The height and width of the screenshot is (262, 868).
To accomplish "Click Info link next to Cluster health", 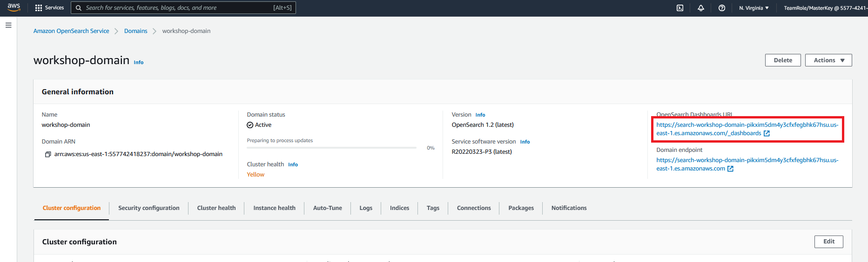I will (293, 164).
